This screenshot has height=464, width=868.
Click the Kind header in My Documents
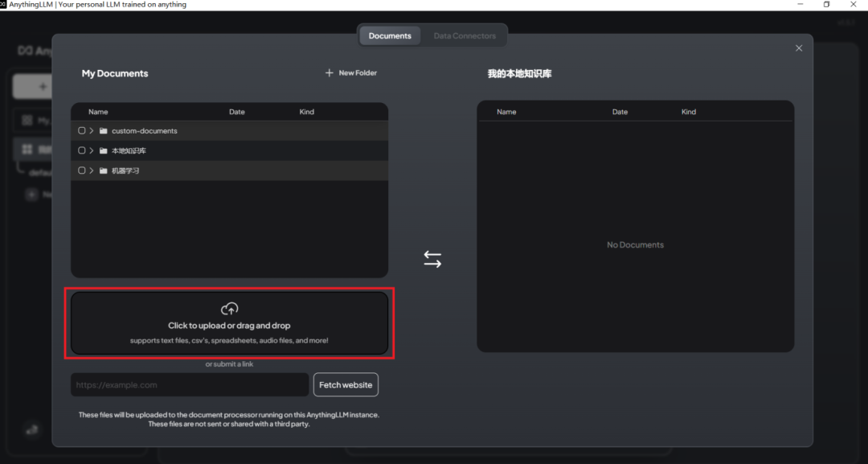pyautogui.click(x=307, y=112)
